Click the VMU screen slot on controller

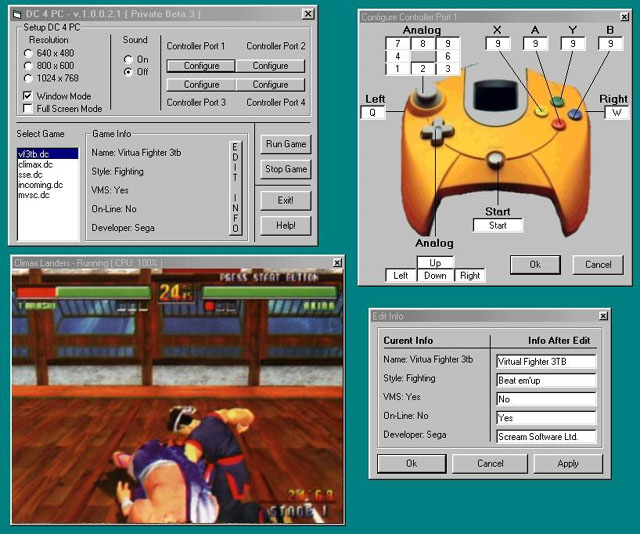pos(494,96)
